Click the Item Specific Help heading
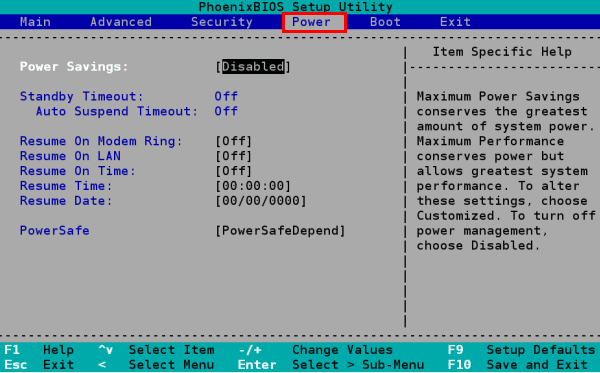This screenshot has height=373, width=600. 502,52
